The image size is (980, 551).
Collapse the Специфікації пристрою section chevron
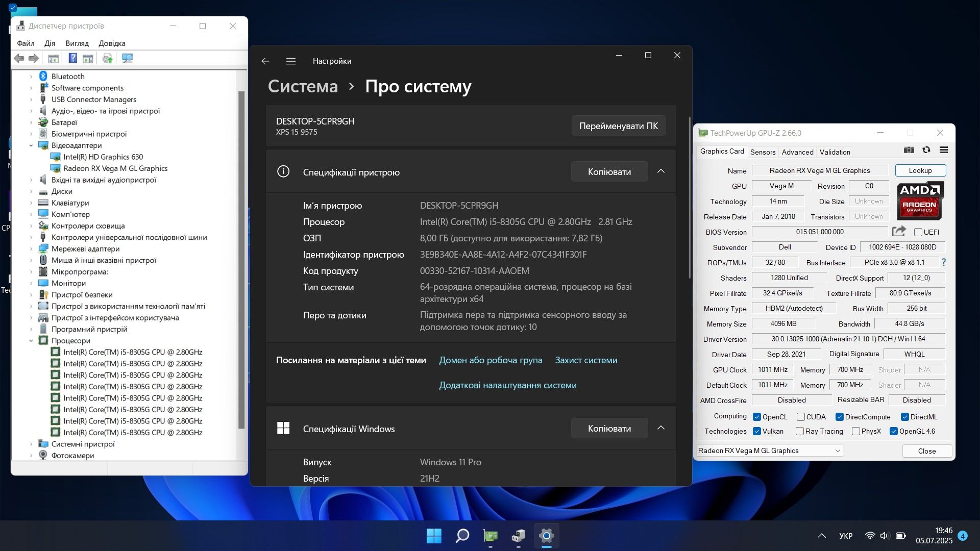[661, 171]
